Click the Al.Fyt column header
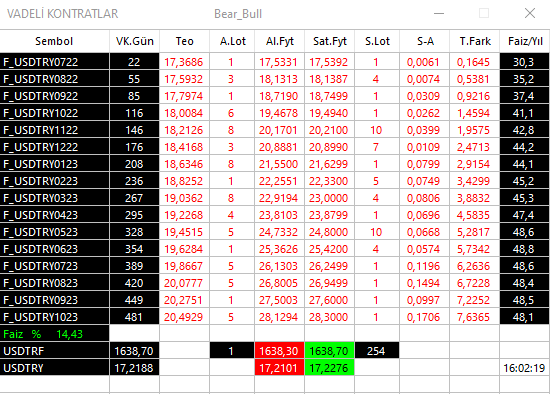Screen dimensions: 552x394 [x=280, y=41]
